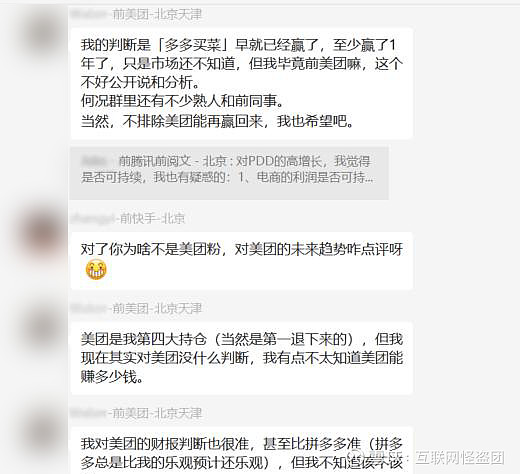Click avatar beside the 多多买菜 message
The image size is (520, 474).
click(40, 30)
